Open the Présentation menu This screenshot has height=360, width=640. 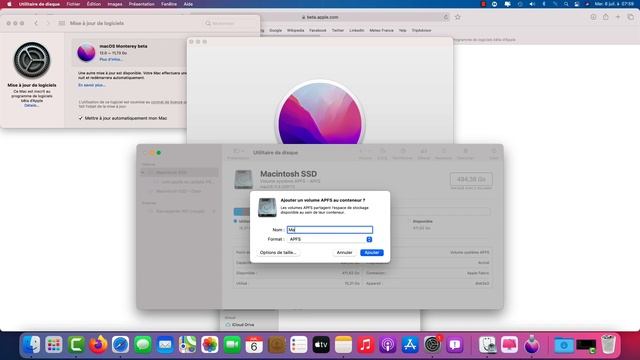tap(141, 4)
